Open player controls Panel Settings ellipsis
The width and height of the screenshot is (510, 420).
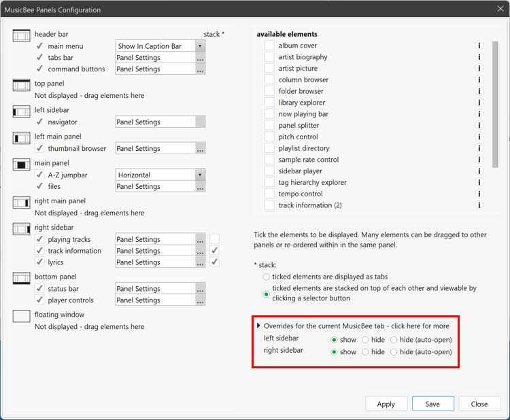201,300
